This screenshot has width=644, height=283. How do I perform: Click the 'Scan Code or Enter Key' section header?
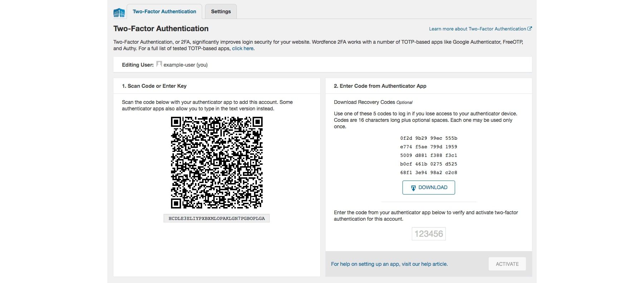click(154, 86)
